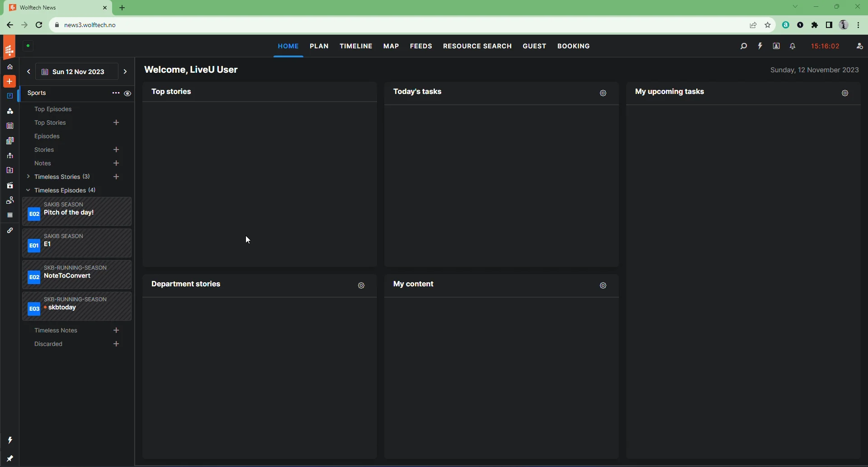Open search with the magnifier icon
This screenshot has width=868, height=467.
click(x=744, y=47)
